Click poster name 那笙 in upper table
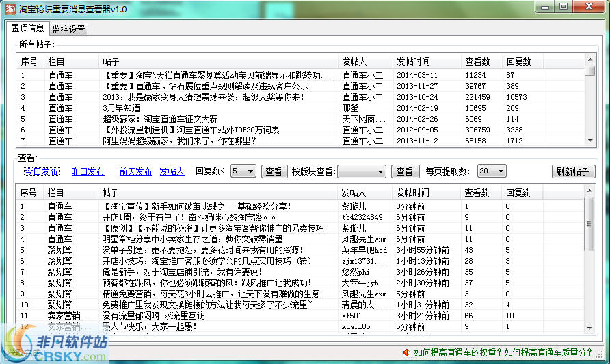 pyautogui.click(x=350, y=108)
